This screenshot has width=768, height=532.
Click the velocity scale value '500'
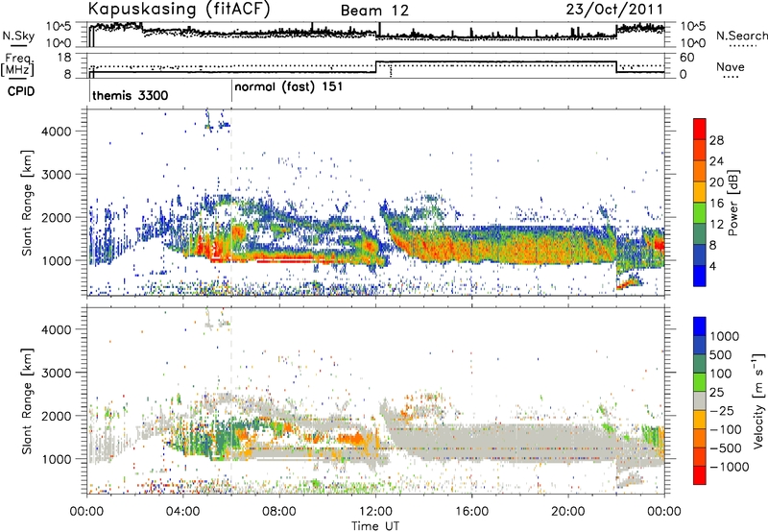tap(721, 354)
